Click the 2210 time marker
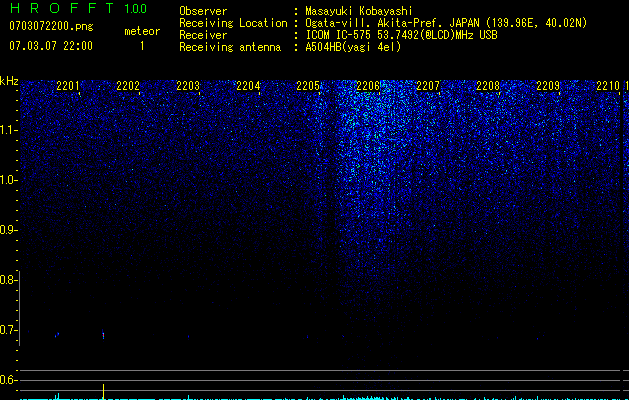 click(x=608, y=86)
